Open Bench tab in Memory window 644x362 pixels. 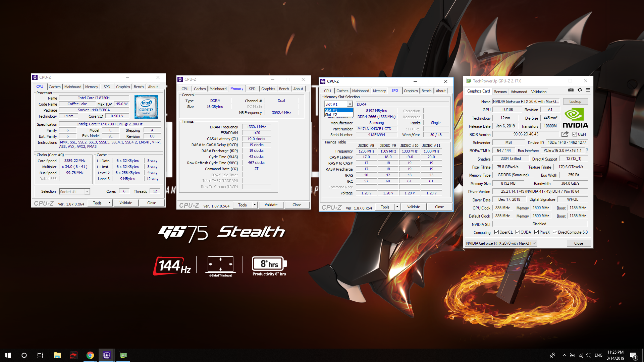click(284, 89)
